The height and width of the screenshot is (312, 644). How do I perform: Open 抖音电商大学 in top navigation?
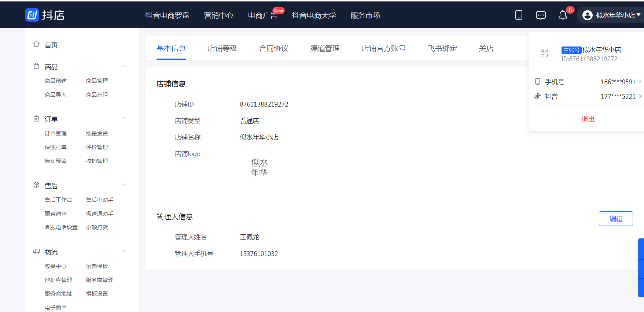point(314,15)
